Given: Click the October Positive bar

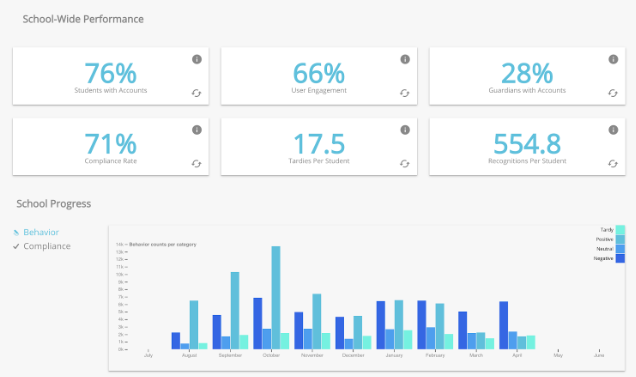Looking at the screenshot, I should 276,297.
